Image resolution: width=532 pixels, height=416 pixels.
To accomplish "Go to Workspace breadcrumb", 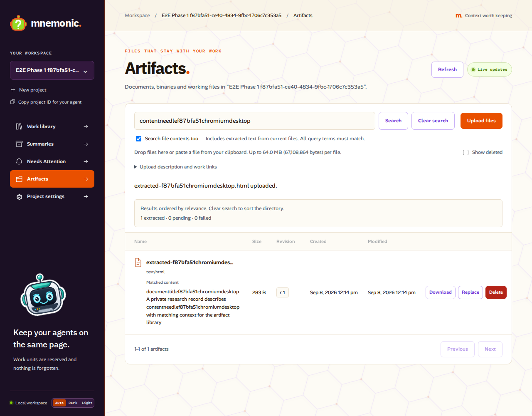I will (x=137, y=15).
